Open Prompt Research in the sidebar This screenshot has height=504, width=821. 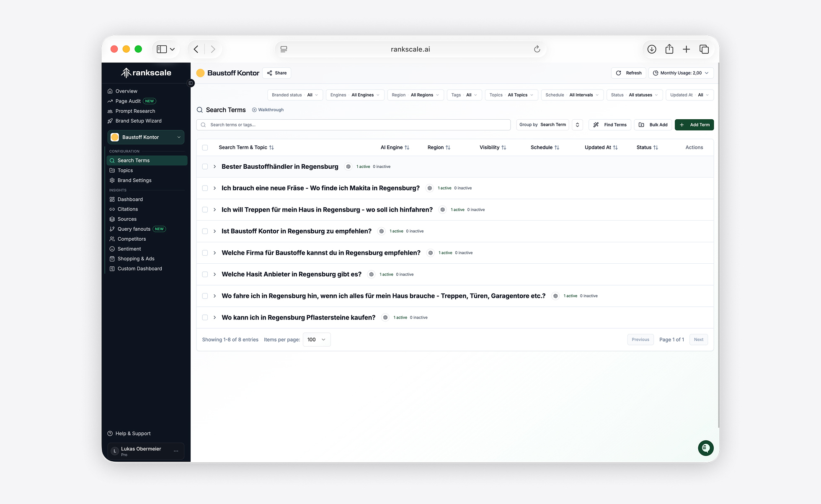coord(135,111)
